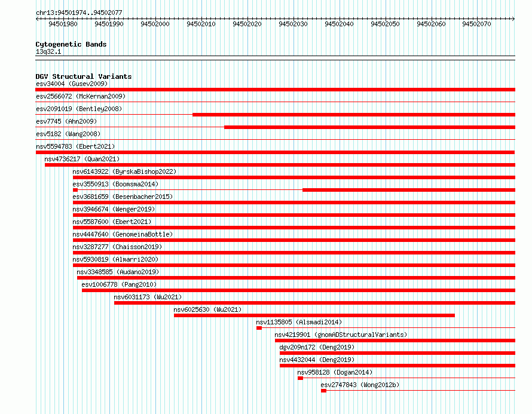Click esv2747843 (Wong2012b) label
Screen dimensions: 532x414
coord(360,385)
